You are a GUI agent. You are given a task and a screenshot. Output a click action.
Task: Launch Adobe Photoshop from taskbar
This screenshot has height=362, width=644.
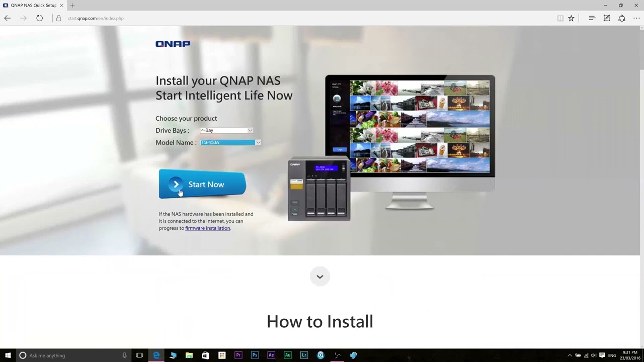tap(255, 355)
